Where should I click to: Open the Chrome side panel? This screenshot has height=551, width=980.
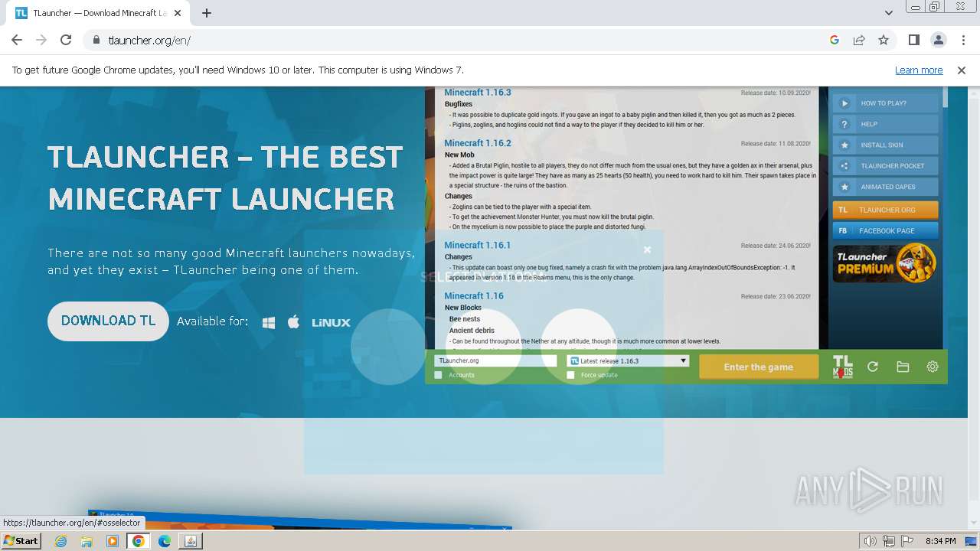tap(914, 40)
